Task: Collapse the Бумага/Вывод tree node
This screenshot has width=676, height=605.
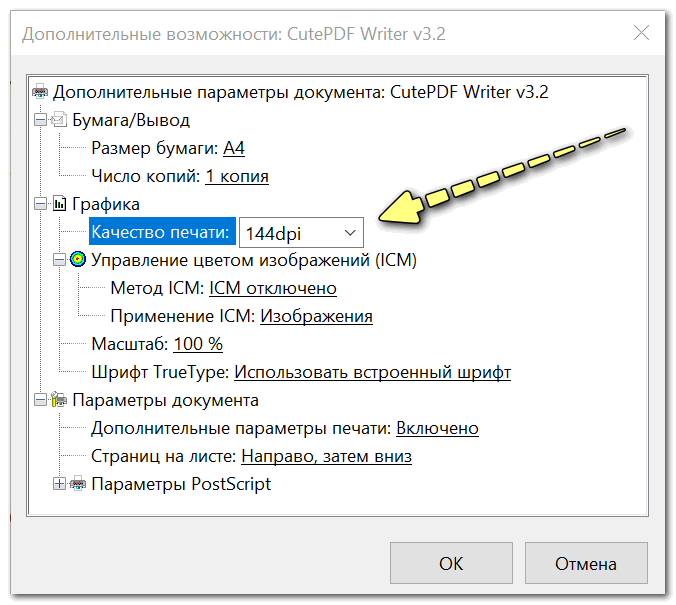Action: pyautogui.click(x=40, y=119)
